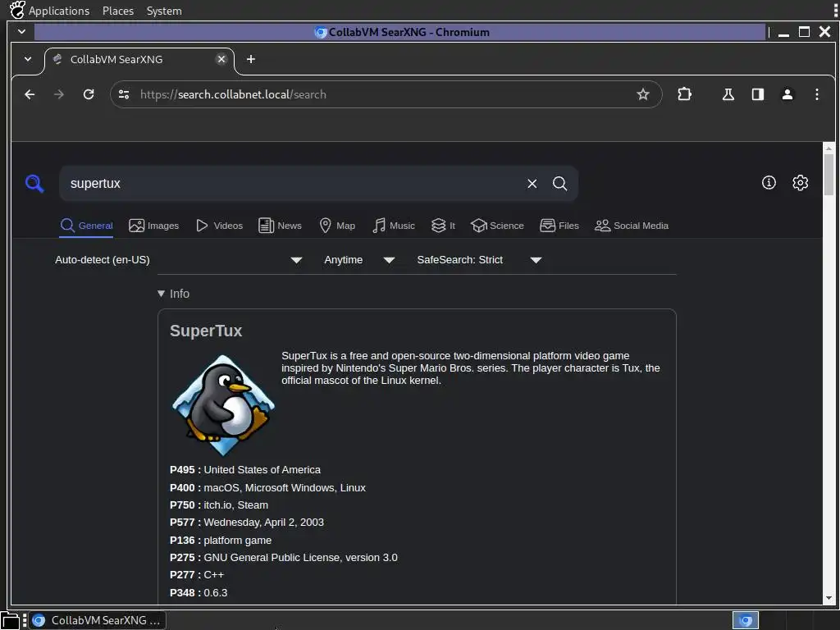This screenshot has width=840, height=630.
Task: Click 'itch.io, Steam' value
Action: pyautogui.click(x=235, y=505)
